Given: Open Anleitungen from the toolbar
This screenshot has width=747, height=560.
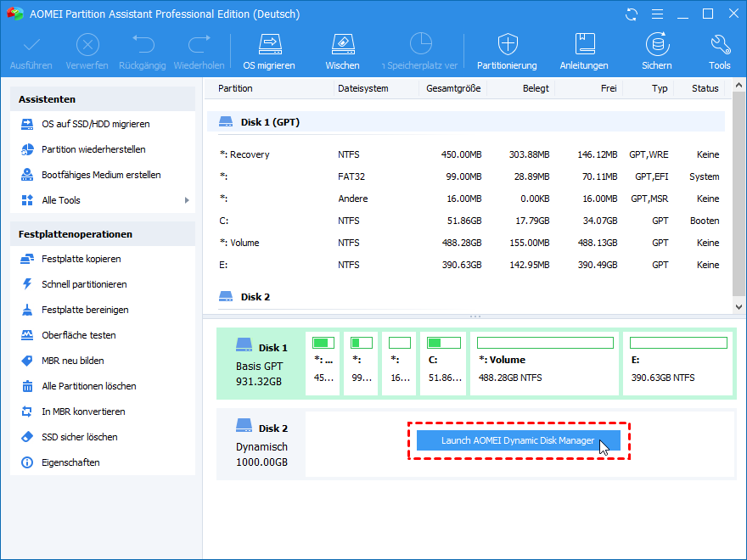Looking at the screenshot, I should pos(584,45).
